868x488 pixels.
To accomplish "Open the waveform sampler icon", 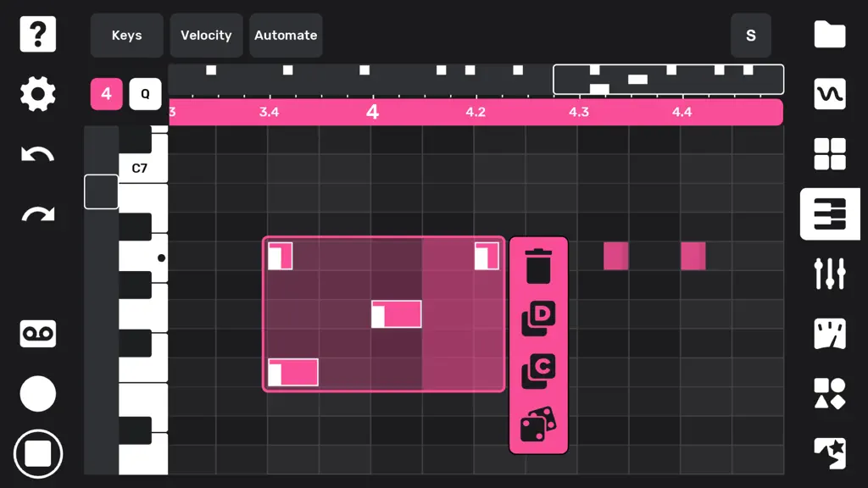I will pyautogui.click(x=830, y=94).
